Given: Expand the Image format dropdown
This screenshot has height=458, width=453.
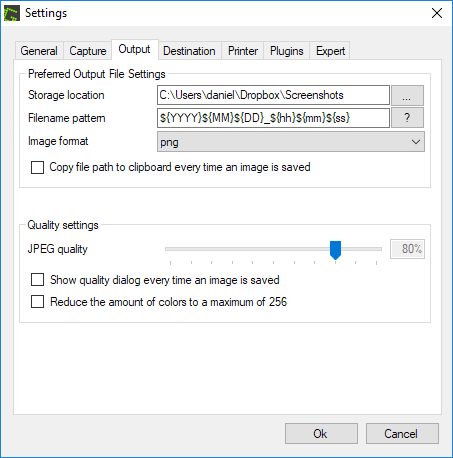Looking at the screenshot, I should (x=291, y=142).
